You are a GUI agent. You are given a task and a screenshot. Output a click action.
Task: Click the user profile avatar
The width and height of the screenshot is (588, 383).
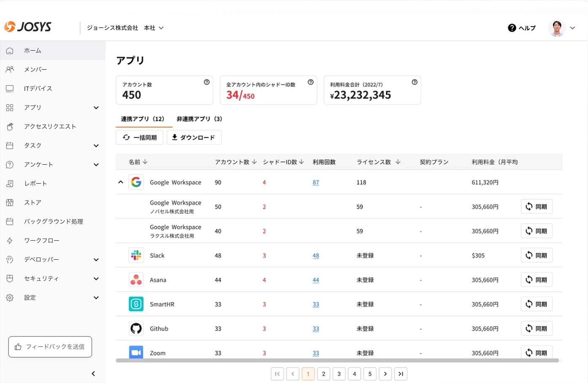pyautogui.click(x=557, y=28)
